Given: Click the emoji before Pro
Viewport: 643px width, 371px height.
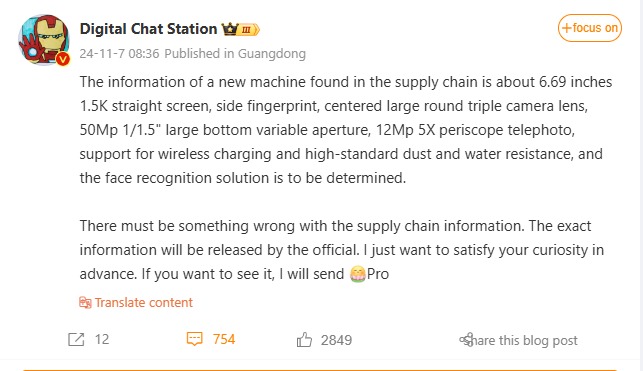Looking at the screenshot, I should coord(358,274).
